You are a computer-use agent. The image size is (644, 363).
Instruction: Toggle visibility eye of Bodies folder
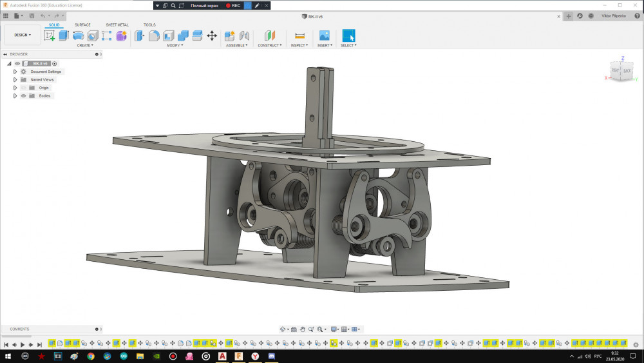tap(23, 95)
